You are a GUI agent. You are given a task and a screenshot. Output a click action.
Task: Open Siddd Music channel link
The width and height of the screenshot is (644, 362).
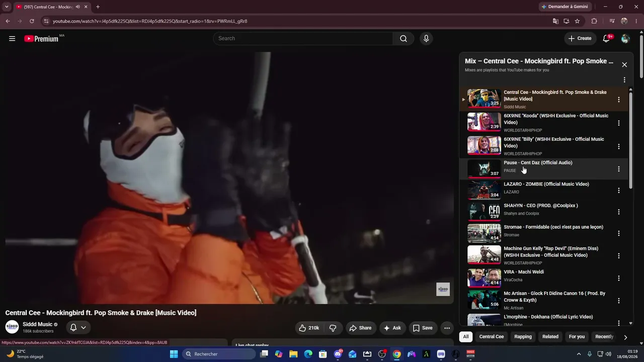tap(37, 324)
